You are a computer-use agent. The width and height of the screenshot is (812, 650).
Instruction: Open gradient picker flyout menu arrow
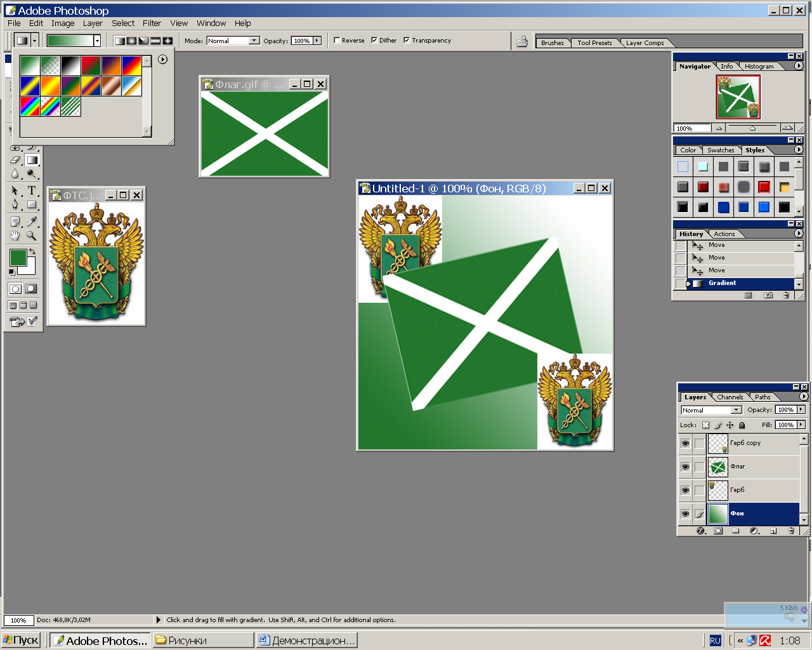coord(163,59)
